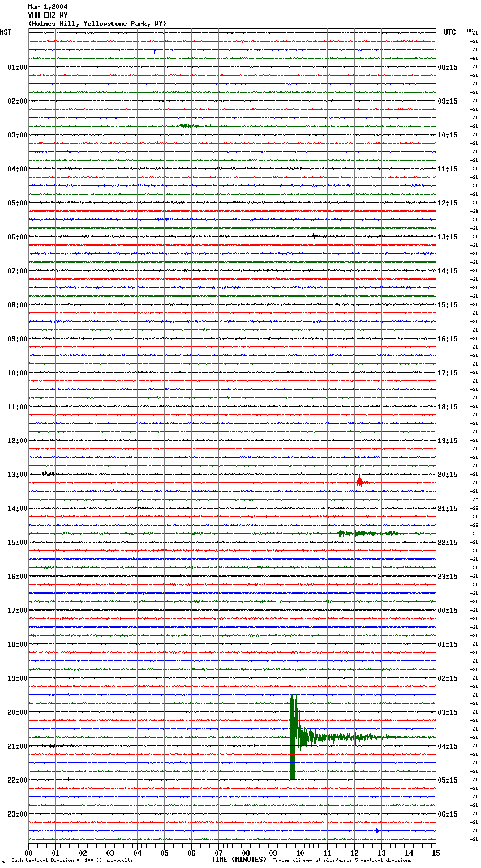
Task: Click the green tremor on the 14:45 trace
Action: coord(368,534)
